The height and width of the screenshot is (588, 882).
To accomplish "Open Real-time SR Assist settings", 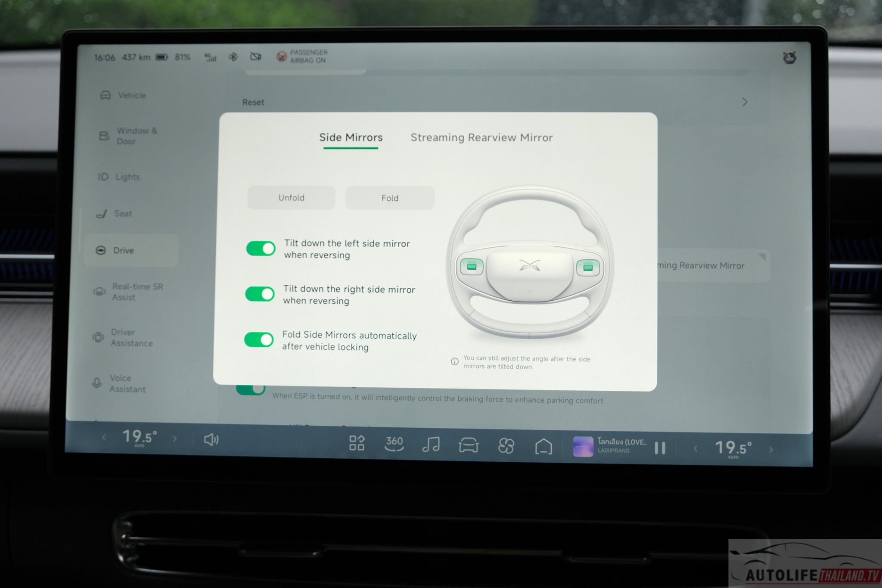I will (129, 292).
